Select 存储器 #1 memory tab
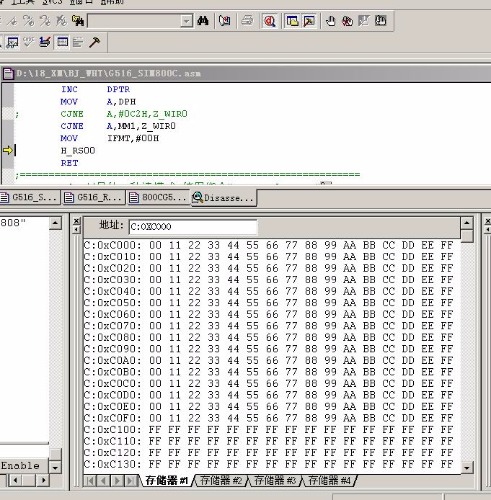 (167, 480)
